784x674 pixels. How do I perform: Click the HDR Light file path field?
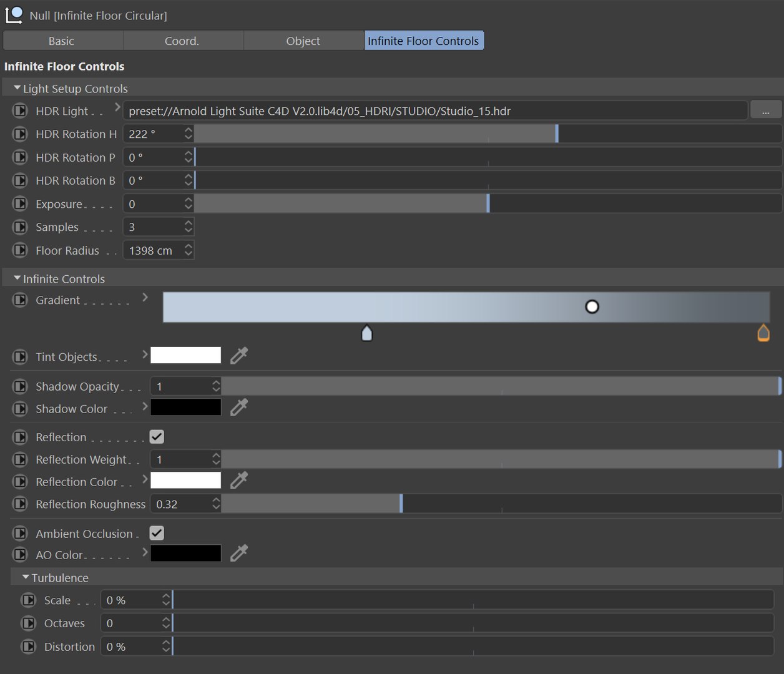pyautogui.click(x=435, y=110)
